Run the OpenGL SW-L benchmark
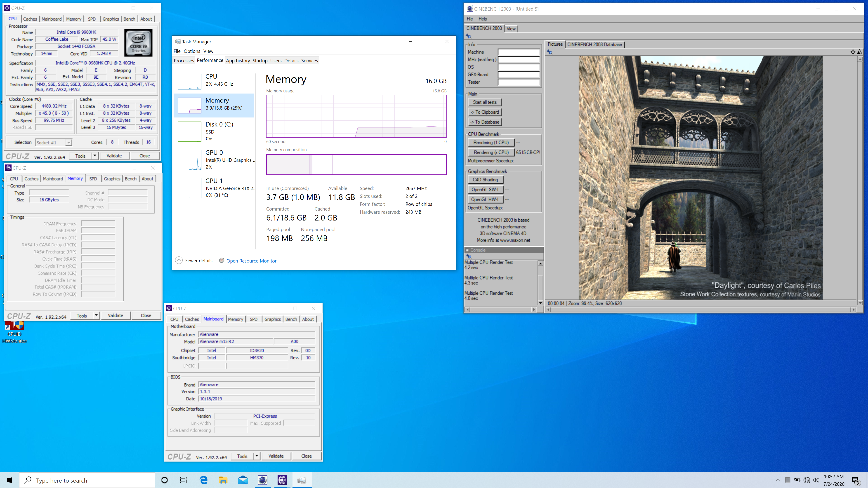This screenshot has width=868, height=488. pyautogui.click(x=485, y=189)
